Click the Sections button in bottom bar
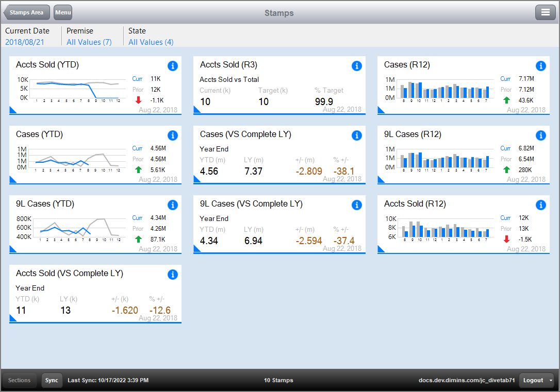The width and height of the screenshot is (560, 392). (20, 381)
